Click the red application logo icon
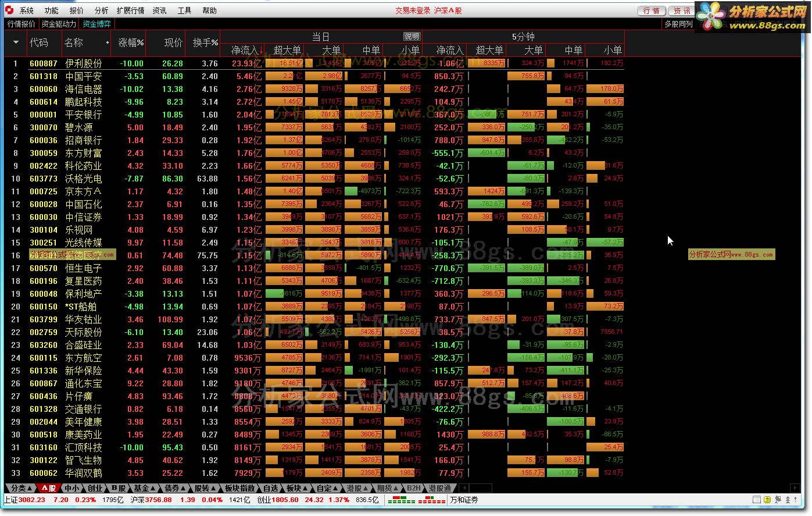The image size is (812, 516). tap(10, 10)
